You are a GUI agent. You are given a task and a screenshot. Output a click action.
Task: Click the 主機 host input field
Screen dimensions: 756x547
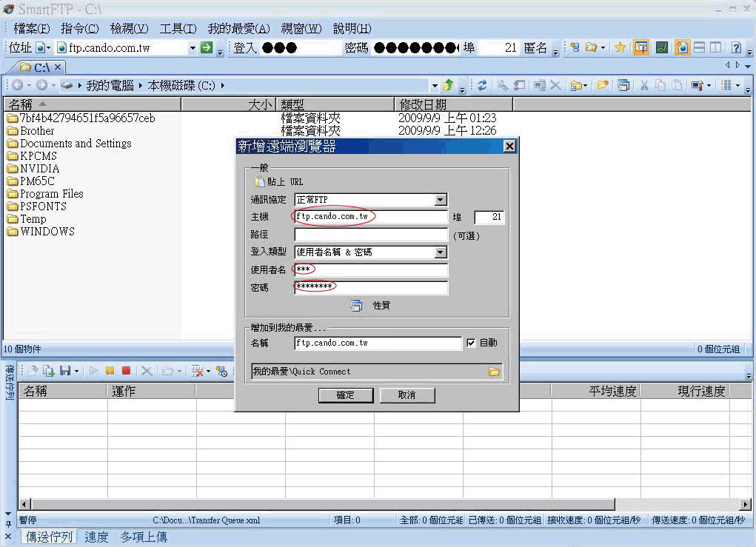pyautogui.click(x=371, y=217)
